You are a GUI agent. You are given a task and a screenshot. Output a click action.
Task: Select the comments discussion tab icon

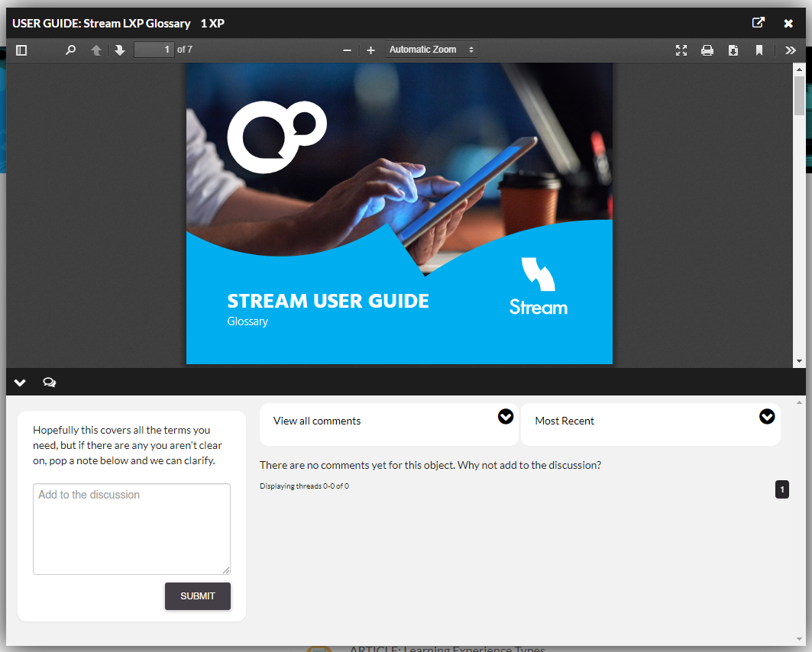[50, 382]
